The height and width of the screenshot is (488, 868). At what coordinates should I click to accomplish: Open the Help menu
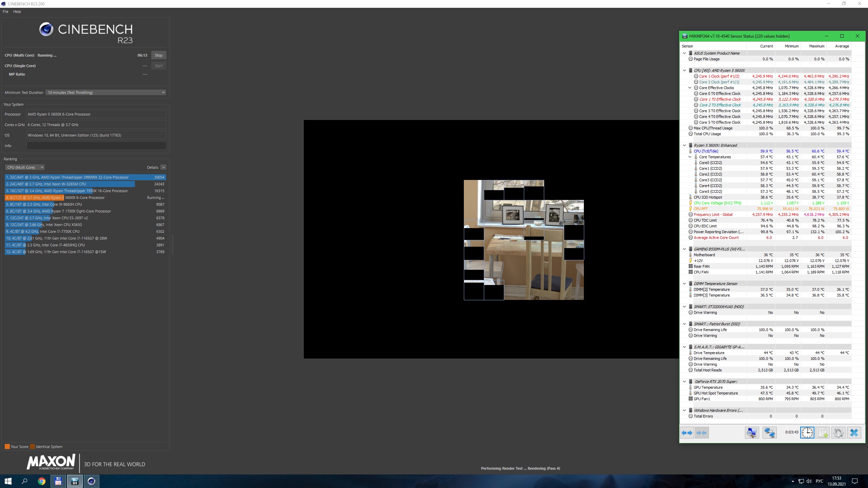17,12
